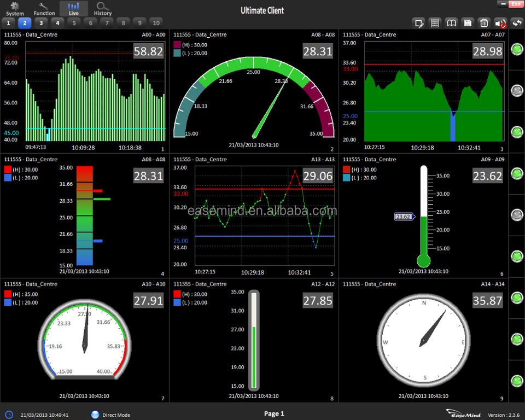Save layout with the floppy disk icon
The width and height of the screenshot is (525, 420).
(x=468, y=23)
